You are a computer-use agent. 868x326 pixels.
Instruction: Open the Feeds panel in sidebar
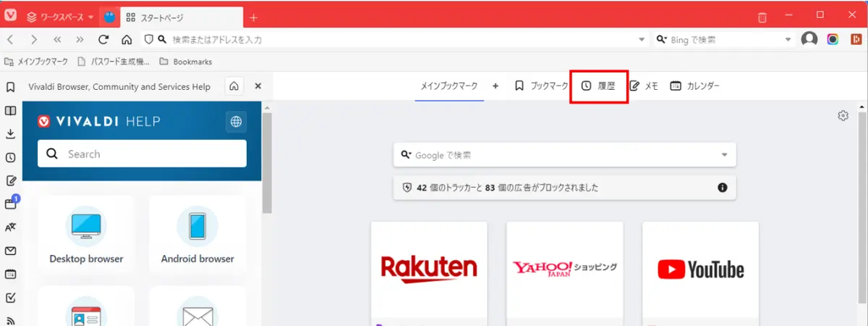click(11, 319)
